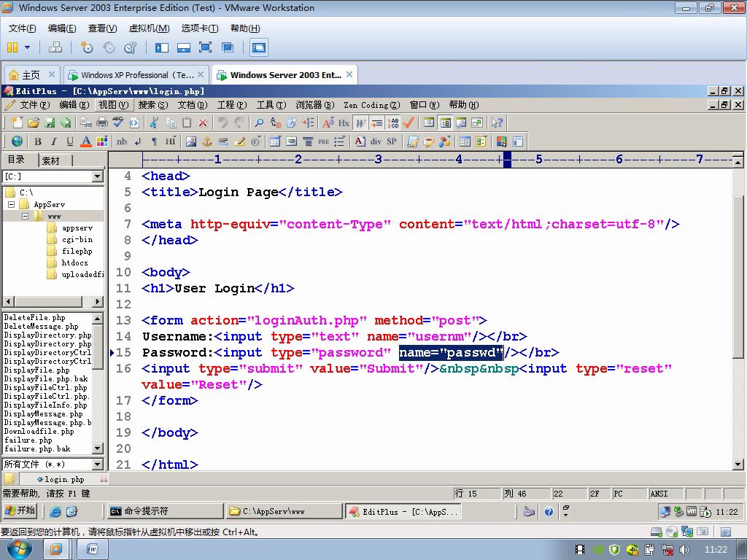Select failure.php in the file list

pyautogui.click(x=28, y=440)
